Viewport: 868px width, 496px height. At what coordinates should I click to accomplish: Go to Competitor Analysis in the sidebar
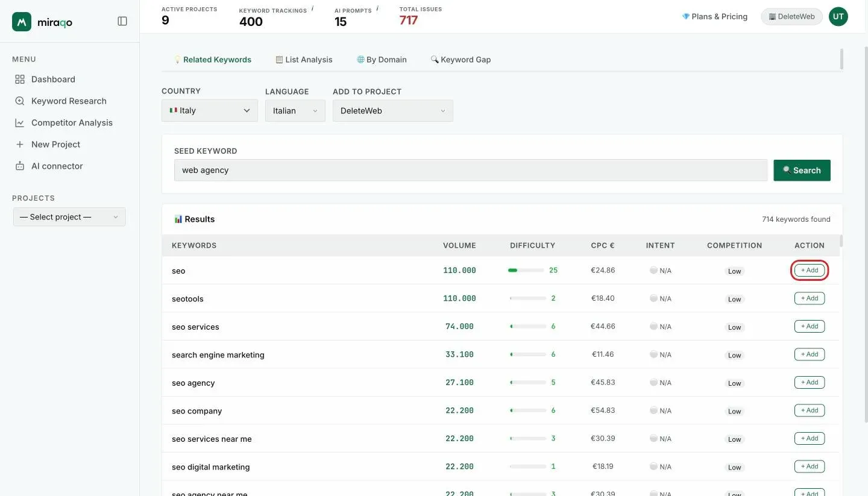coord(72,122)
